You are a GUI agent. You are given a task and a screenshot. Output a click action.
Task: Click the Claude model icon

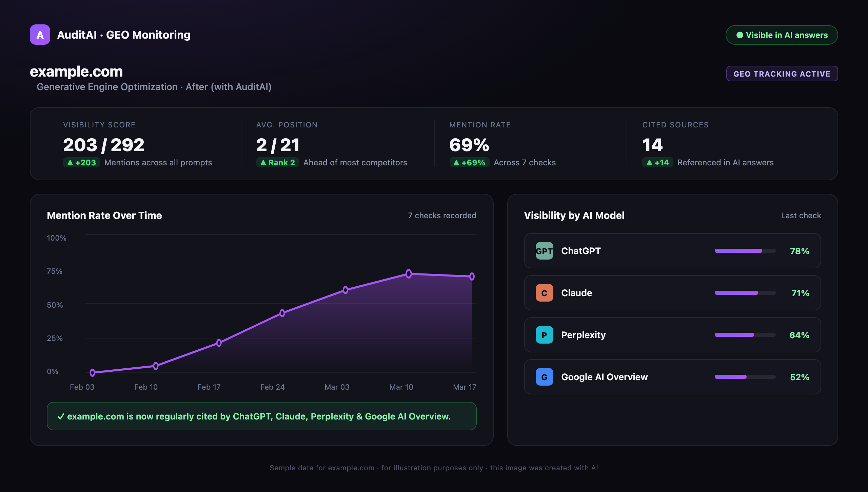pyautogui.click(x=544, y=293)
